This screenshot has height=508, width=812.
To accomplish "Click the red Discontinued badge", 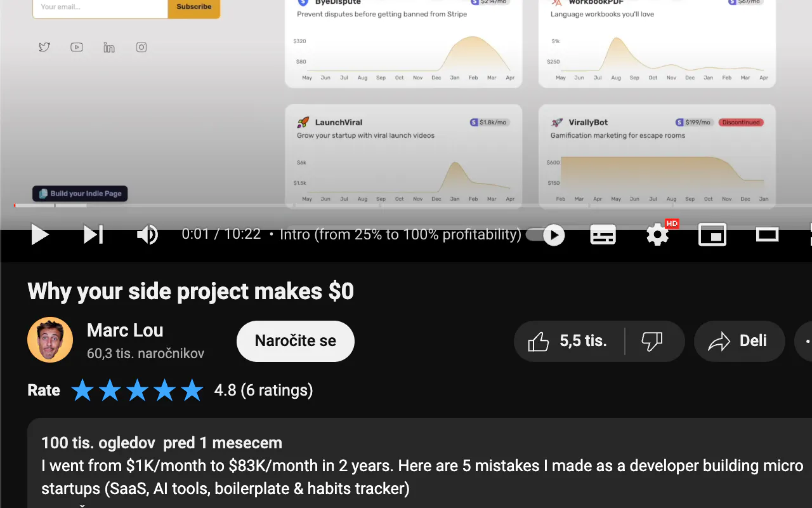I will pos(741,123).
